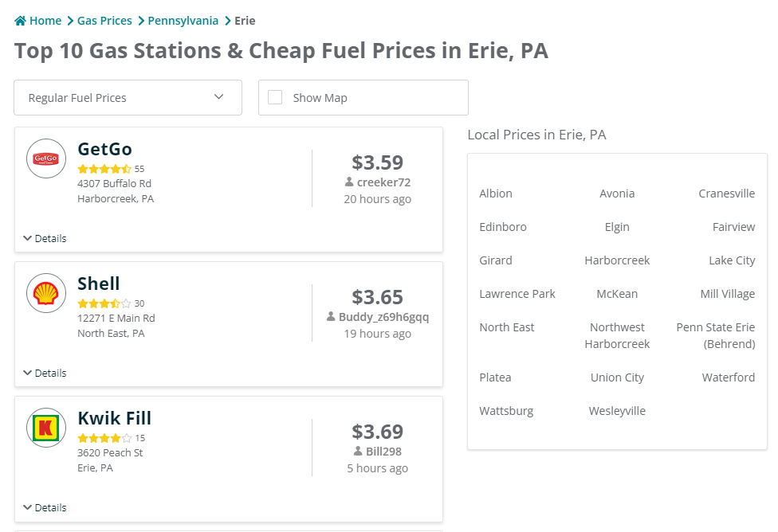Expand Details for GetGo station
Viewport: 778px width, 532px height.
[x=45, y=238]
